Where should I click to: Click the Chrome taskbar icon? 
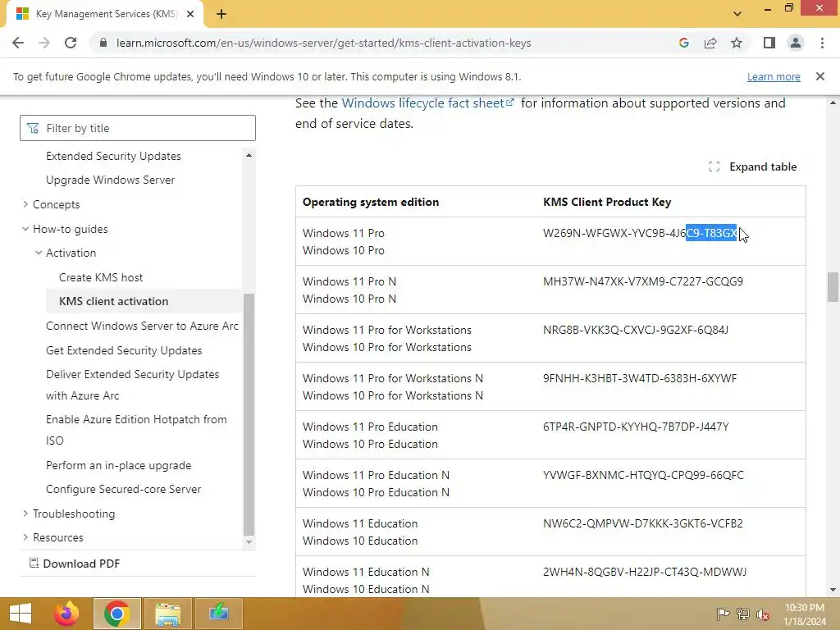[x=116, y=614]
